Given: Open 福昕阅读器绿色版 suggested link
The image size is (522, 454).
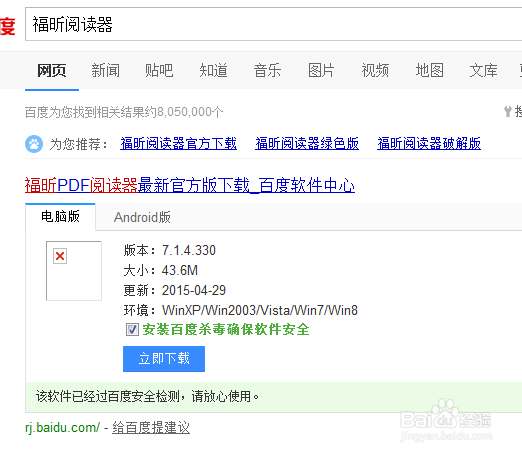Looking at the screenshot, I should [307, 144].
